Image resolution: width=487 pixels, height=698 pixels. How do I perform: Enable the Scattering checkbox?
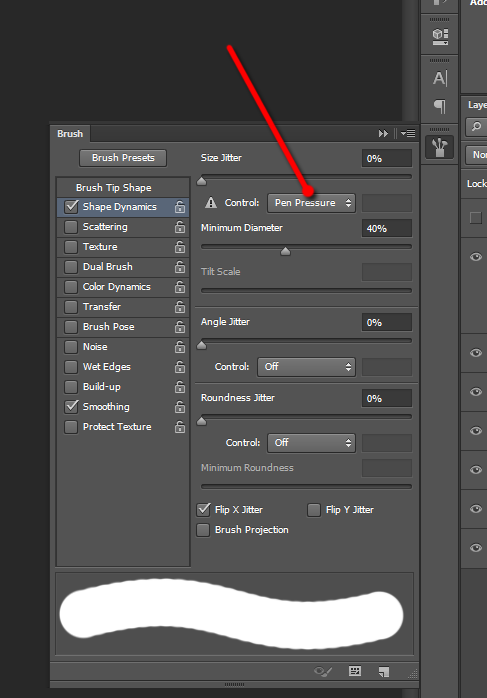pyautogui.click(x=71, y=227)
